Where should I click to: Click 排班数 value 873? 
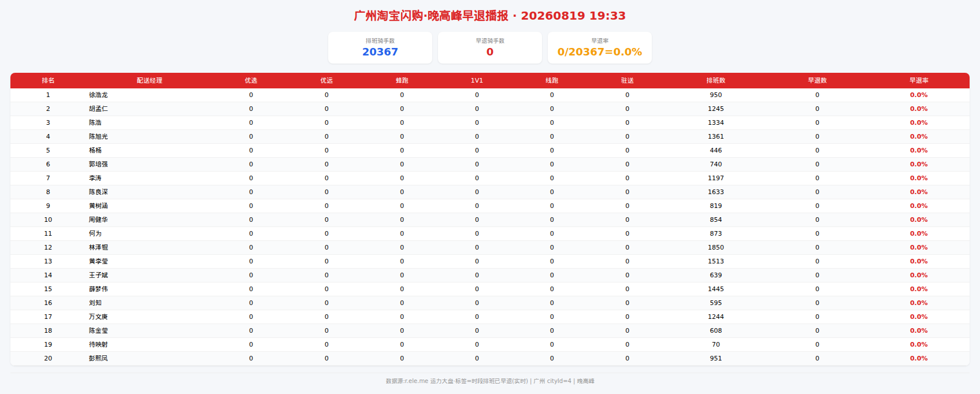716,233
